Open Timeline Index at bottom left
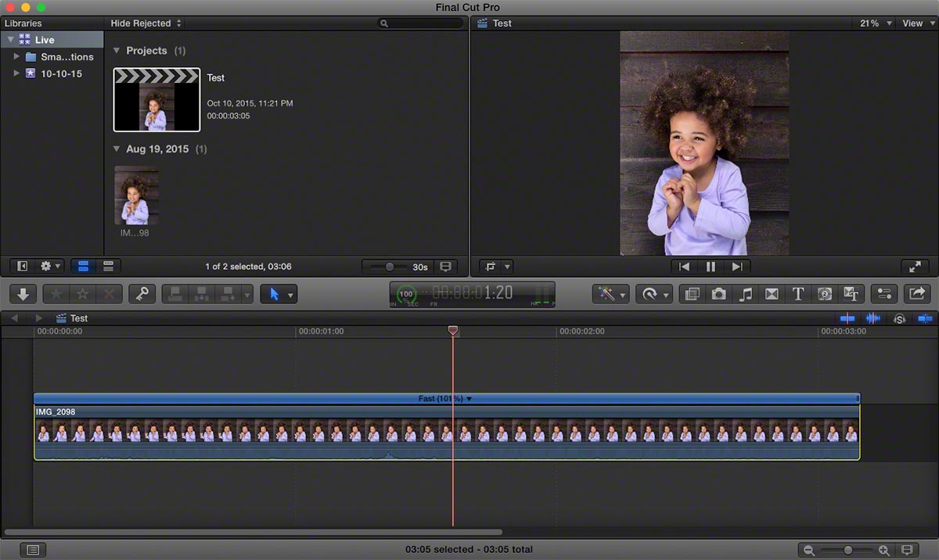Screen dimensions: 939x560 tap(32, 550)
